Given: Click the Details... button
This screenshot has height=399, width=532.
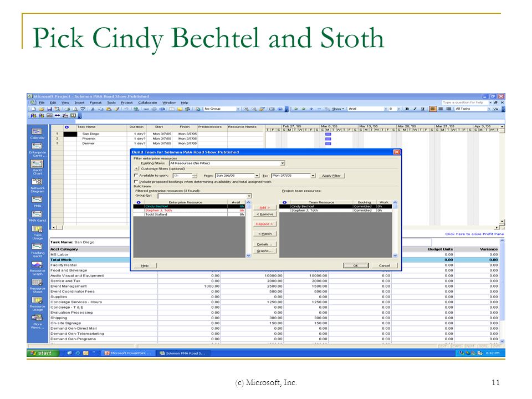Looking at the screenshot, I should tap(265, 244).
